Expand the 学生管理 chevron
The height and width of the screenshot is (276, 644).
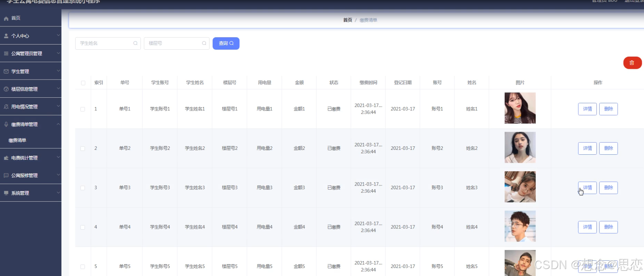pyautogui.click(x=58, y=71)
